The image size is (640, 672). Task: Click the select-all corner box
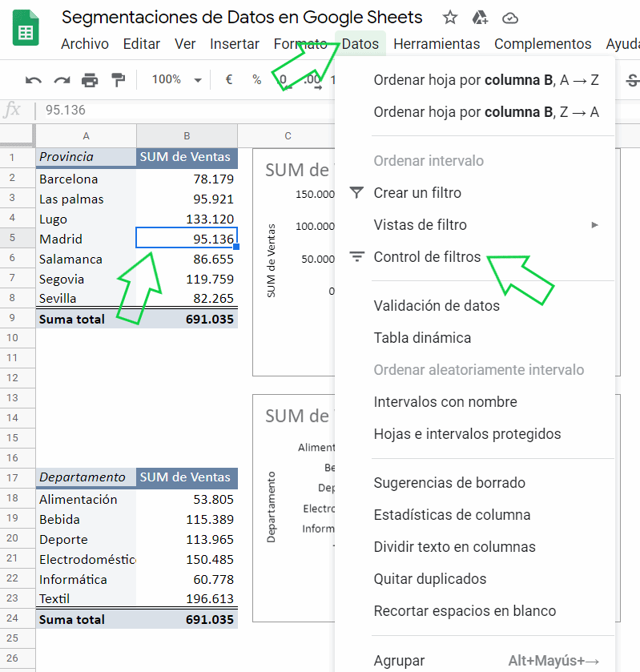[x=17, y=136]
